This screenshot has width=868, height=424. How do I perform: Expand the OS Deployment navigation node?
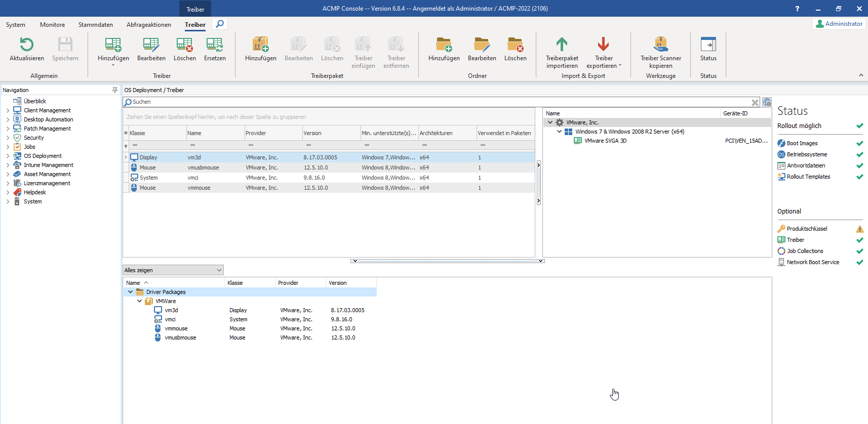click(8, 156)
